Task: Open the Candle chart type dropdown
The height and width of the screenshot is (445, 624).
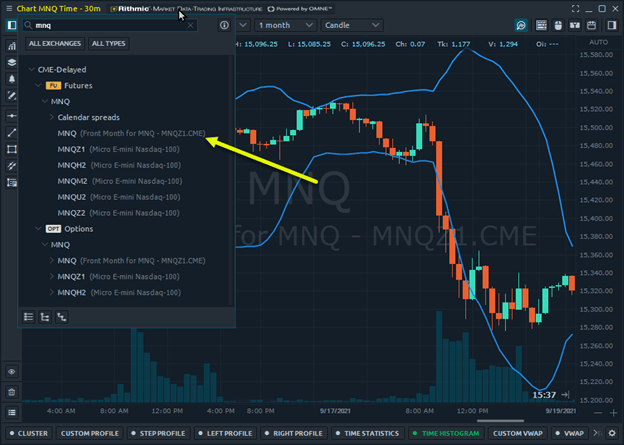Action: coord(352,25)
